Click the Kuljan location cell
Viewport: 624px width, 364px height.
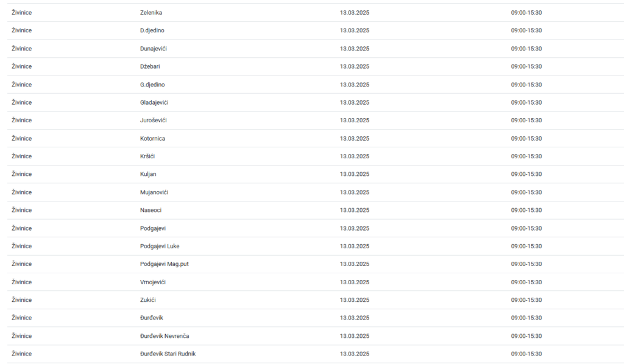148,174
